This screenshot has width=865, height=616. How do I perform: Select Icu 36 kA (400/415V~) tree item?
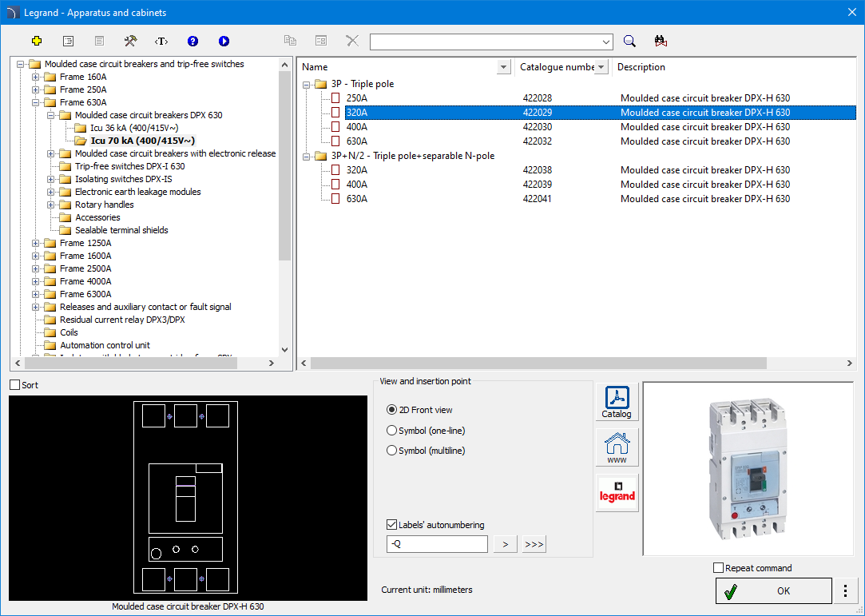pyautogui.click(x=134, y=128)
